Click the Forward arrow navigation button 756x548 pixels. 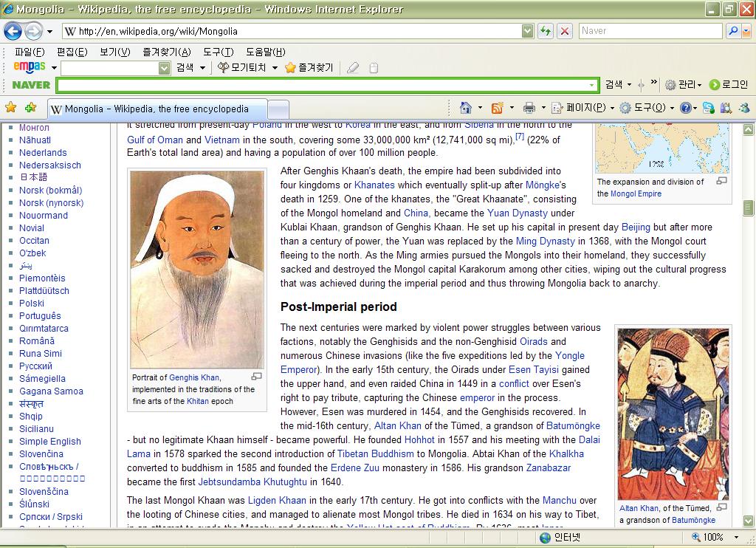tap(32, 31)
